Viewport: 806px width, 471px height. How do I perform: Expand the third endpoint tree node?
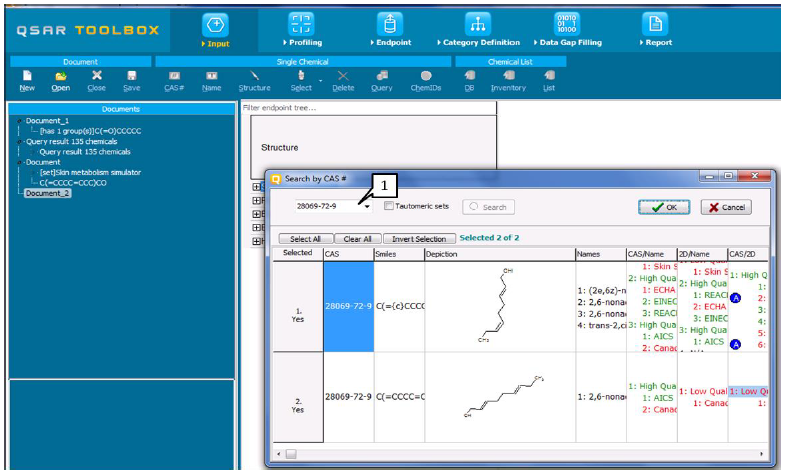coord(257,214)
